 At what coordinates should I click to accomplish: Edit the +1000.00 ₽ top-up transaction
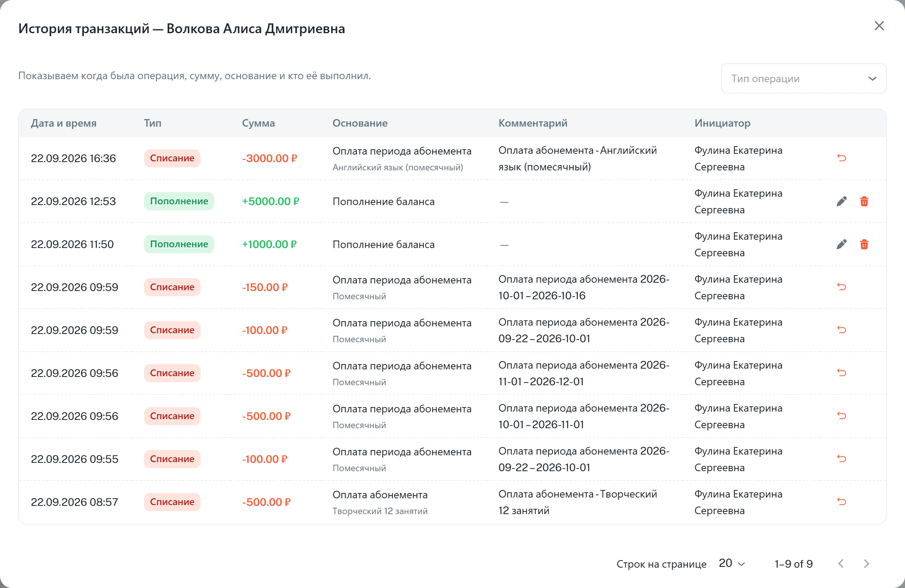click(x=842, y=244)
